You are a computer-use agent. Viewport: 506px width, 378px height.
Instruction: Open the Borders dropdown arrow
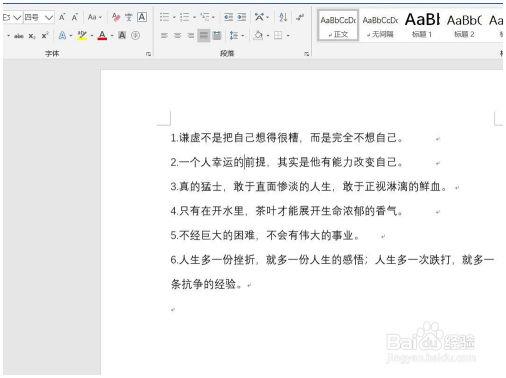click(x=288, y=36)
